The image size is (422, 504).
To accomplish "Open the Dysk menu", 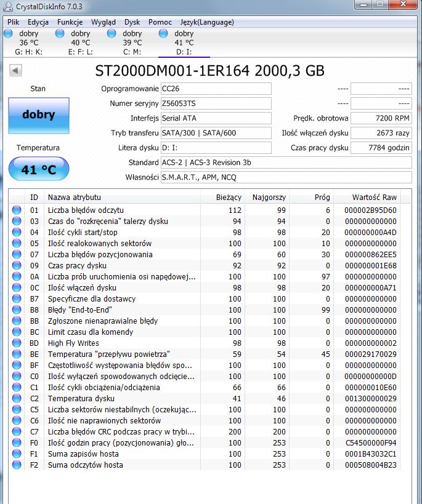I will point(132,22).
